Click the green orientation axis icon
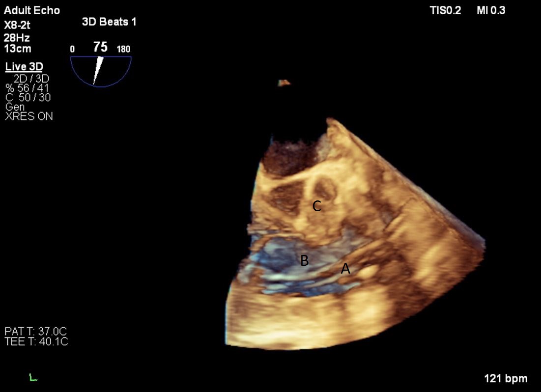This screenshot has width=541, height=392. click(x=33, y=377)
